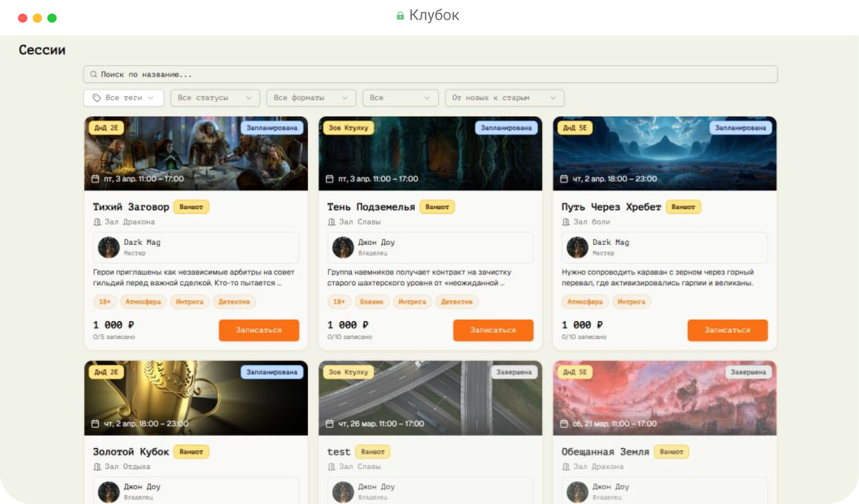Toggle the Атмосфера tag on Путь Через Хребет
The image size is (859, 504).
(x=585, y=302)
